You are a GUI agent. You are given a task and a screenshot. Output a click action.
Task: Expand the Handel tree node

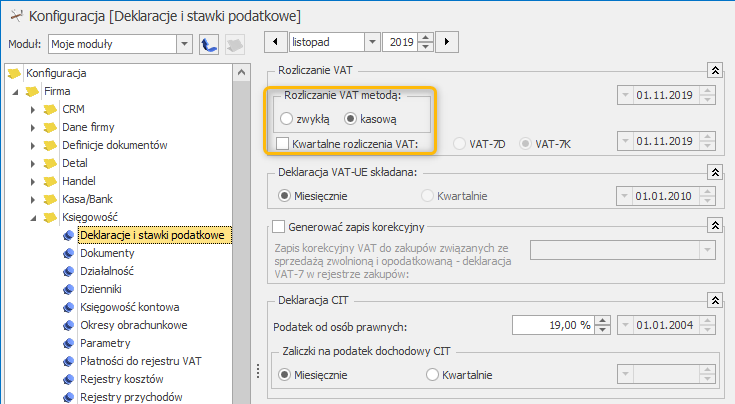(32, 181)
